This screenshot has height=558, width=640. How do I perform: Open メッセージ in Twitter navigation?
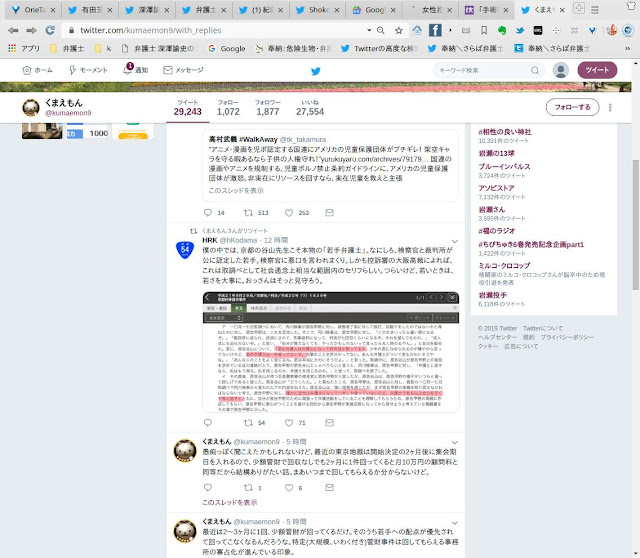coord(183,70)
